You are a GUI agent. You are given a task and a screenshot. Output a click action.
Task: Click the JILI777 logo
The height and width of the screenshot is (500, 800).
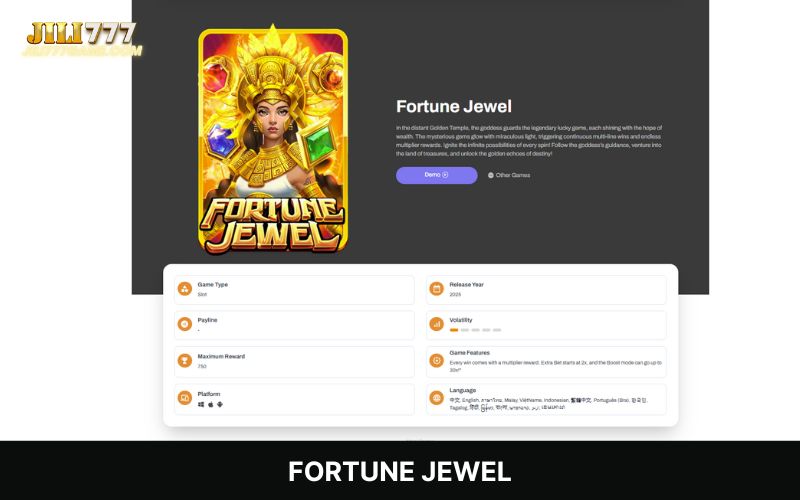[x=82, y=38]
